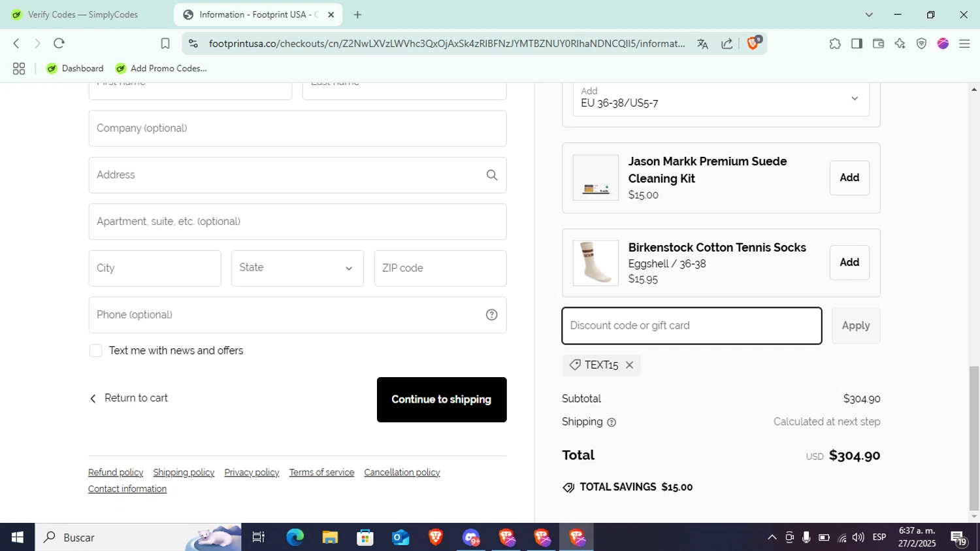Go back to previous page
Viewport: 980px width, 551px height.
pos(16,44)
